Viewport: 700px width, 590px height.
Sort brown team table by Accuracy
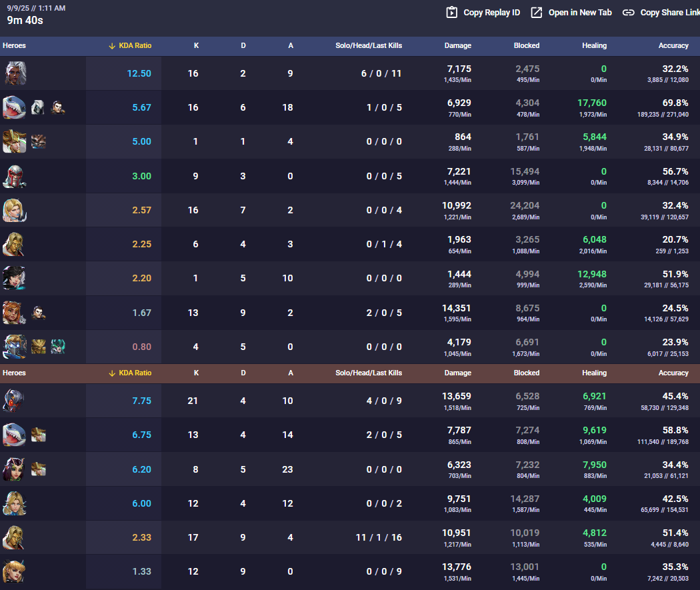pos(673,373)
